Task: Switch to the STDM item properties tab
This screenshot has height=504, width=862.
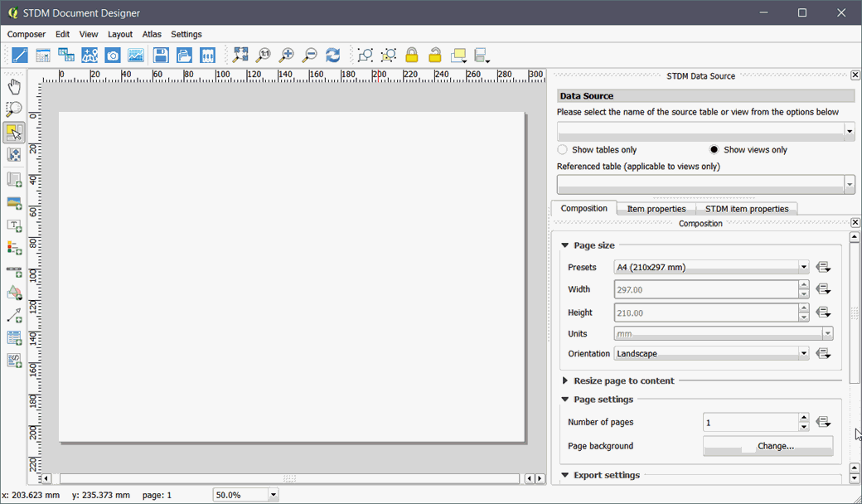Action: click(746, 209)
